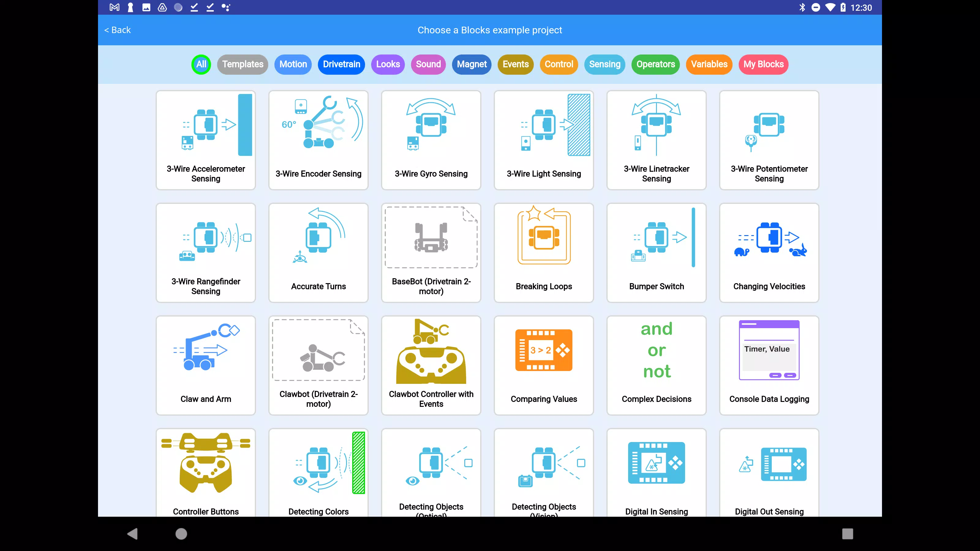Select the Controller Buttons example
This screenshot has width=980, height=551.
(206, 472)
